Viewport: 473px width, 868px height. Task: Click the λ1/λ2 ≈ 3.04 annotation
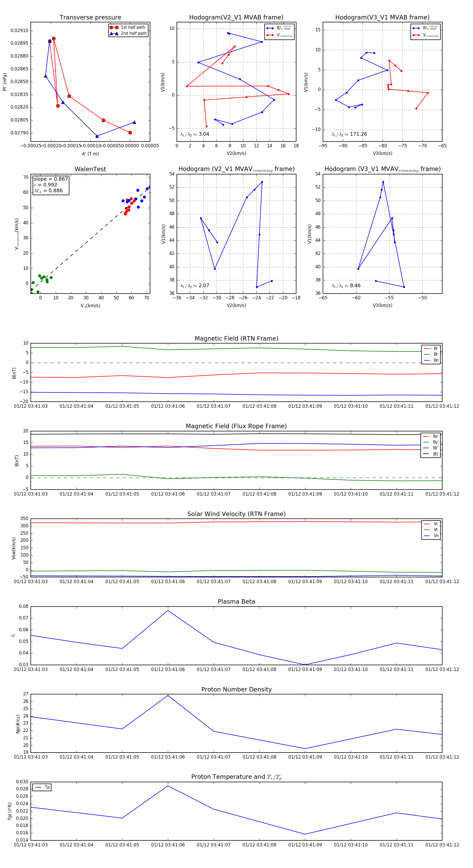[x=194, y=134]
